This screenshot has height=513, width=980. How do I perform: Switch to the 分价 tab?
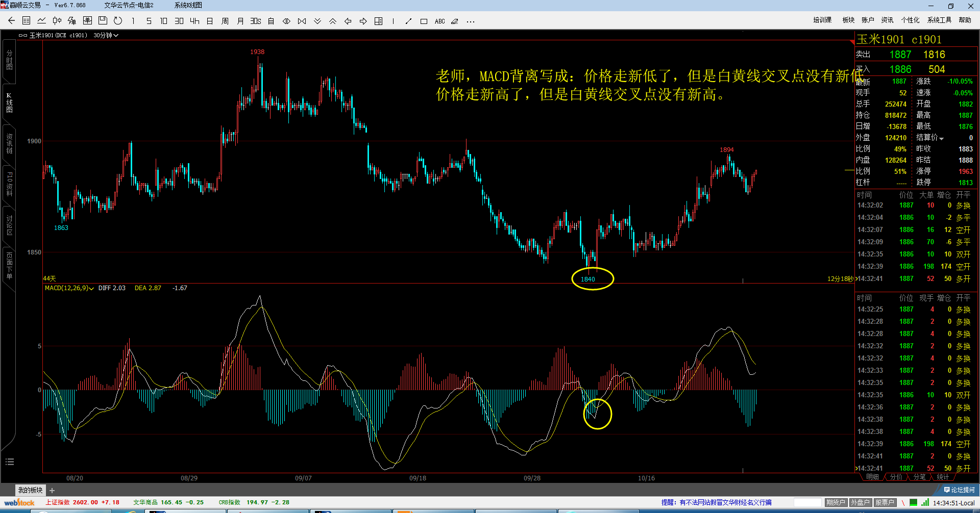[896, 477]
